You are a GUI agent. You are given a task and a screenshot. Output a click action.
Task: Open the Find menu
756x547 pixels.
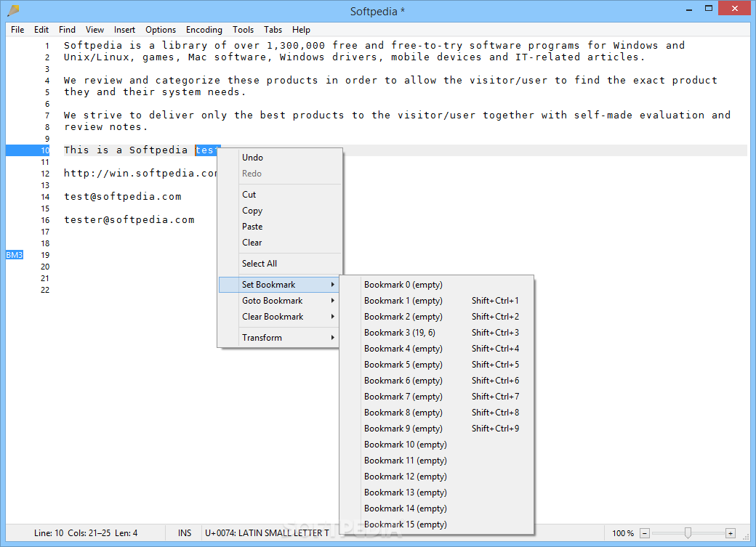(67, 30)
